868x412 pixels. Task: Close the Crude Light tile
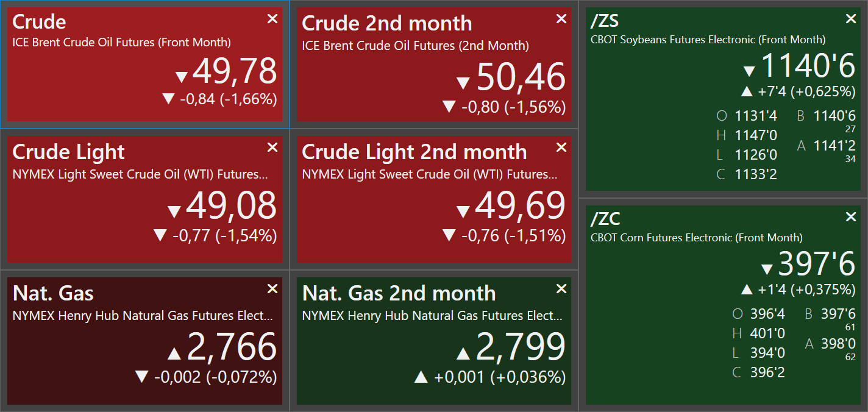[272, 147]
